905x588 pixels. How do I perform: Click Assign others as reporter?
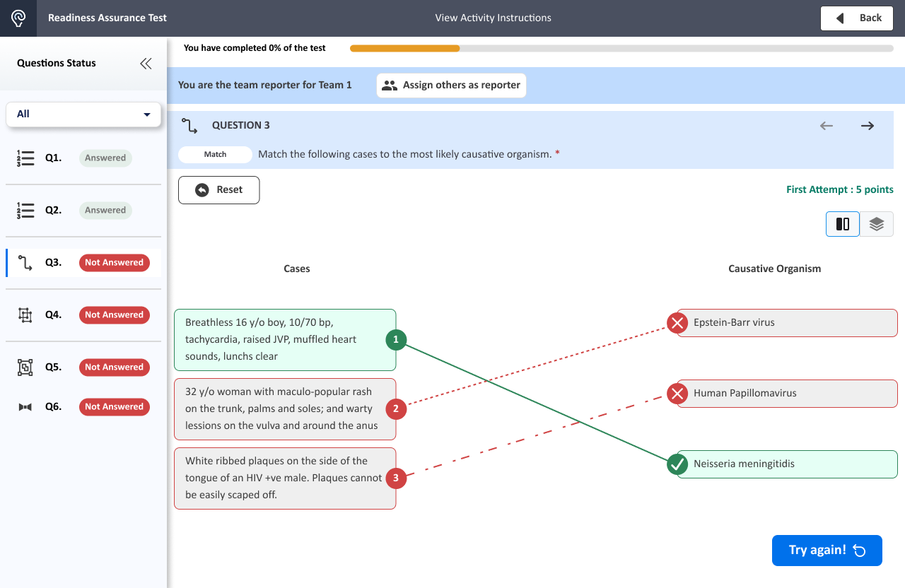(x=452, y=86)
